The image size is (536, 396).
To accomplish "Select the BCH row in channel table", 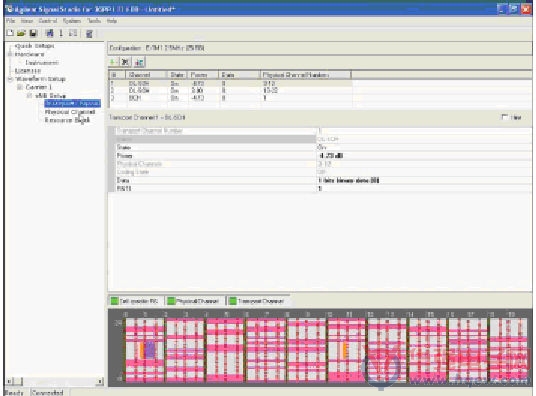I will (x=230, y=98).
